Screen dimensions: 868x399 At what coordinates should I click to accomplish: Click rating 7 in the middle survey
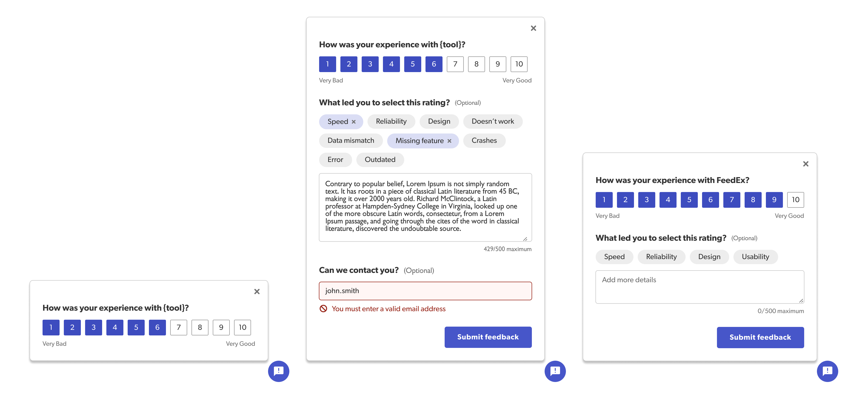point(455,64)
